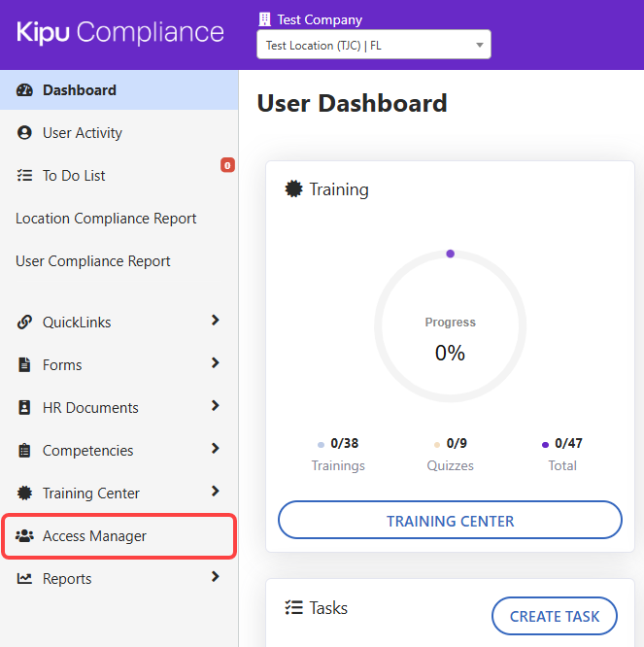This screenshot has height=647, width=644.
Task: Click the User Activity person icon
Action: pyautogui.click(x=25, y=133)
